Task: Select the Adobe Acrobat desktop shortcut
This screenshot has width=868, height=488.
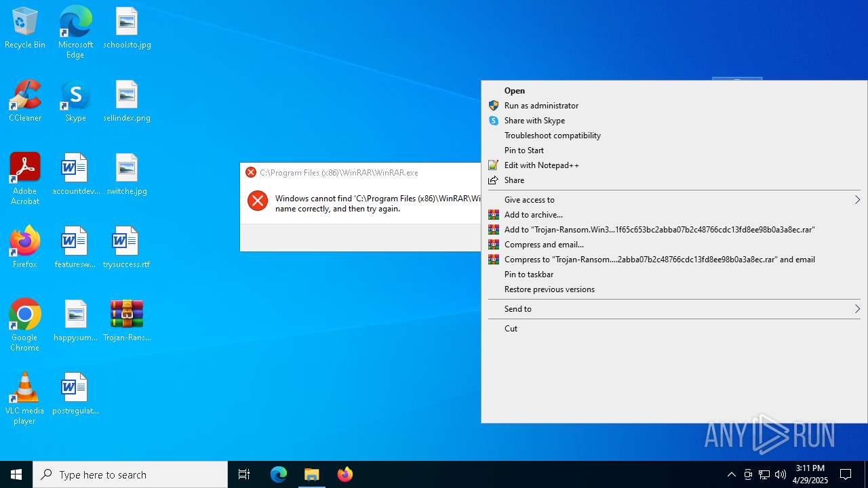Action: coord(25,179)
